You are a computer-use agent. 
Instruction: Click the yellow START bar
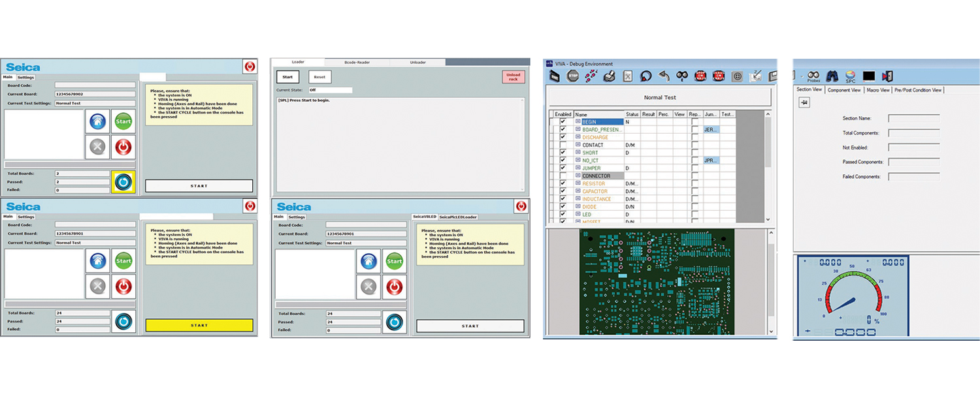pos(199,325)
